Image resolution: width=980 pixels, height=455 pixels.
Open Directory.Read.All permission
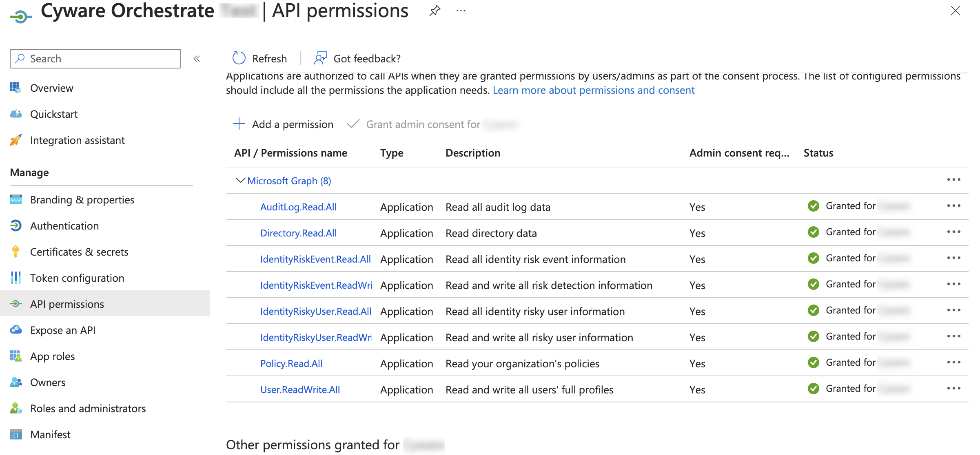click(x=298, y=233)
